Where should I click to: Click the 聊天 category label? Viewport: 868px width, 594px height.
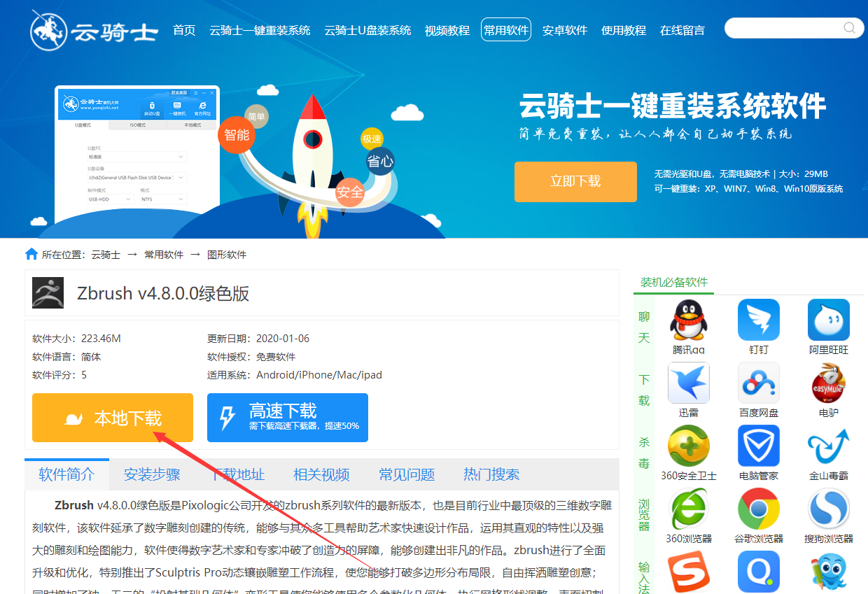click(x=644, y=327)
